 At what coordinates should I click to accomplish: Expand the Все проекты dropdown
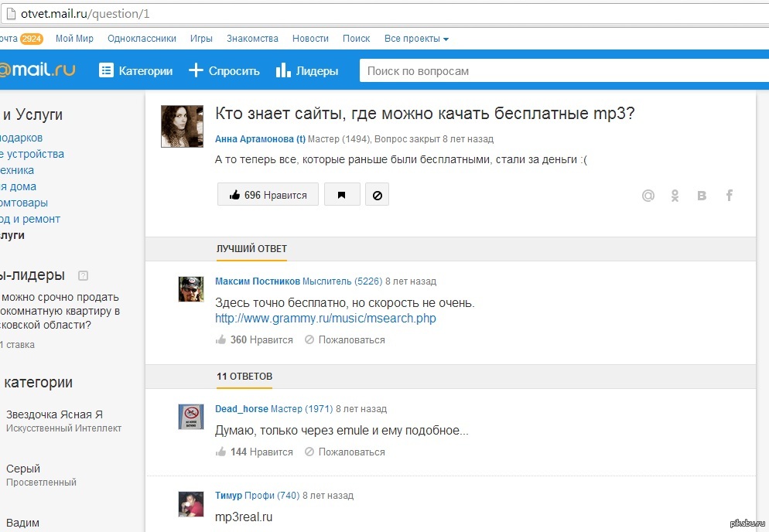point(416,39)
